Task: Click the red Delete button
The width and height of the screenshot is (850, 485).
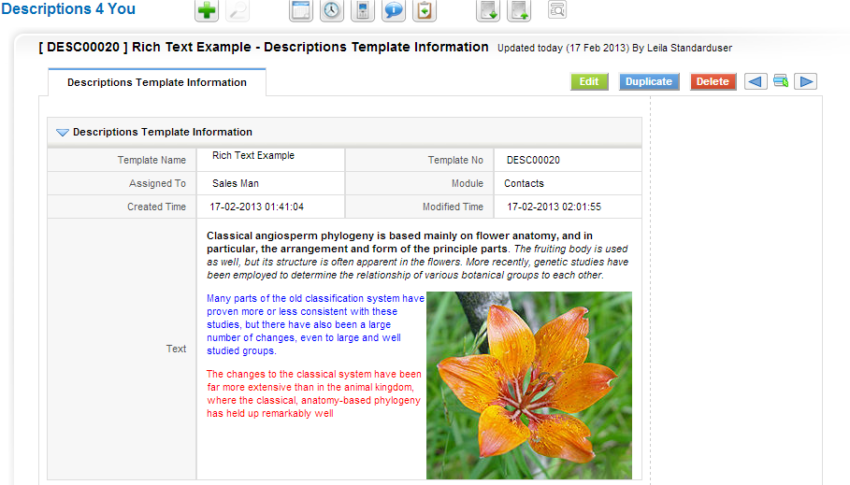Action: pos(713,82)
